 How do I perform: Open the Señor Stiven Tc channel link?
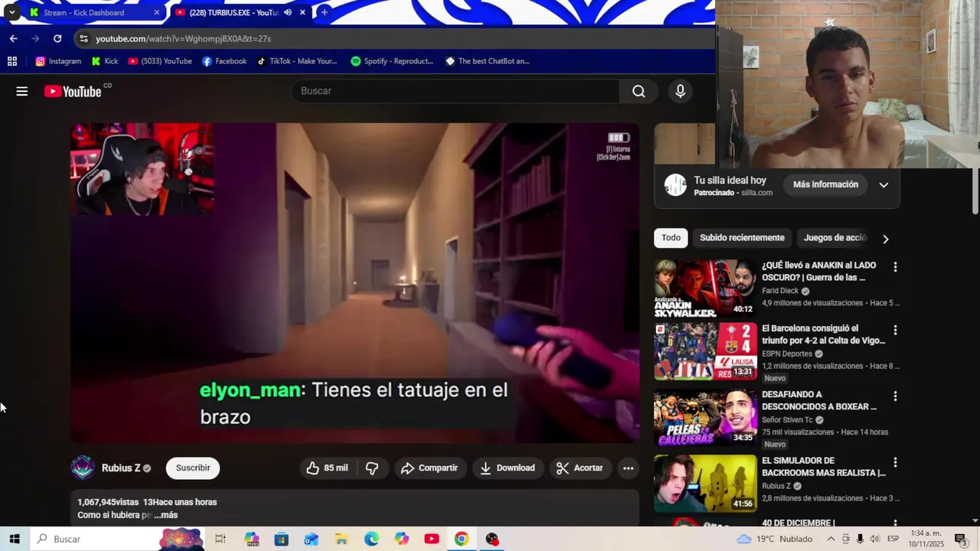click(787, 420)
